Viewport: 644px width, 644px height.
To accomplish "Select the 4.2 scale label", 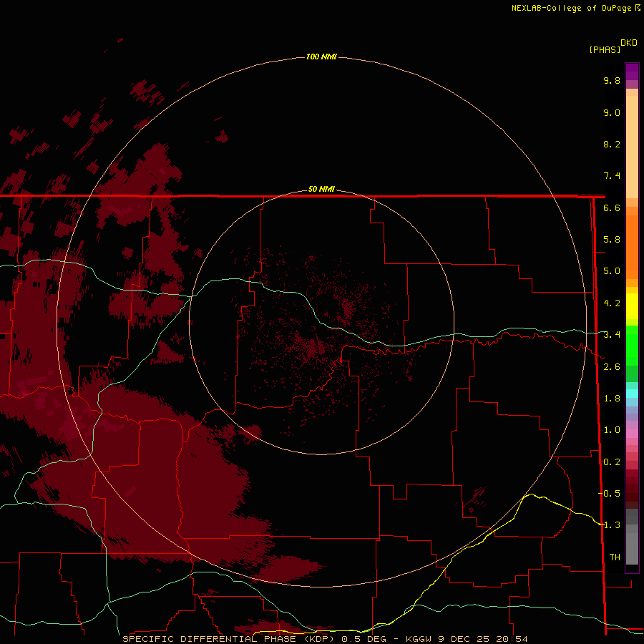I will (x=612, y=303).
